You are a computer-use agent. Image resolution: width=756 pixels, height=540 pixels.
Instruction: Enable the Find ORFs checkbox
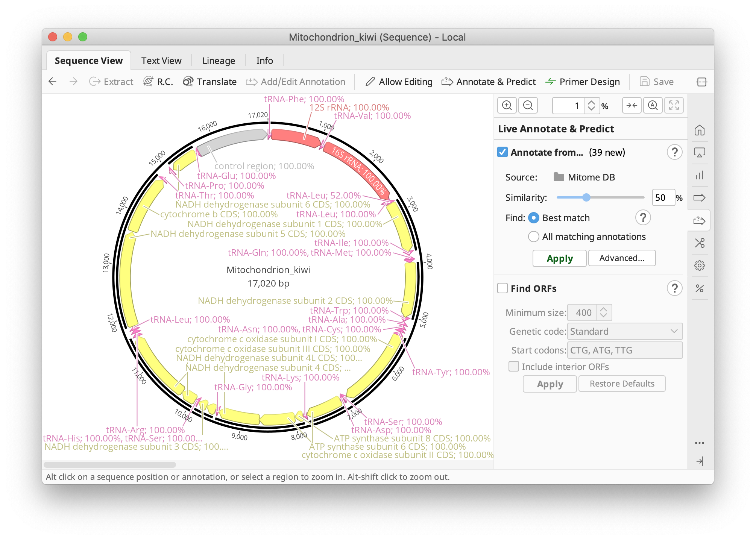point(502,288)
